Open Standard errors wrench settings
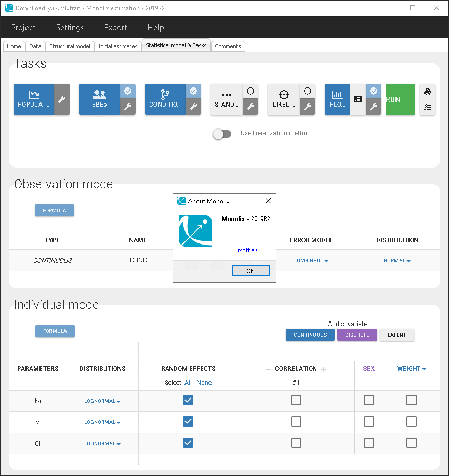Screen dimensions: 449x476 (x=250, y=107)
